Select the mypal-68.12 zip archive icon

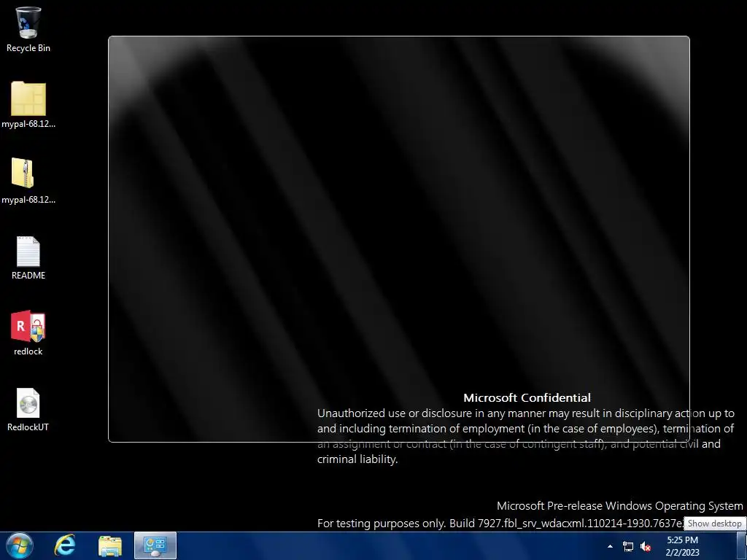point(28,181)
